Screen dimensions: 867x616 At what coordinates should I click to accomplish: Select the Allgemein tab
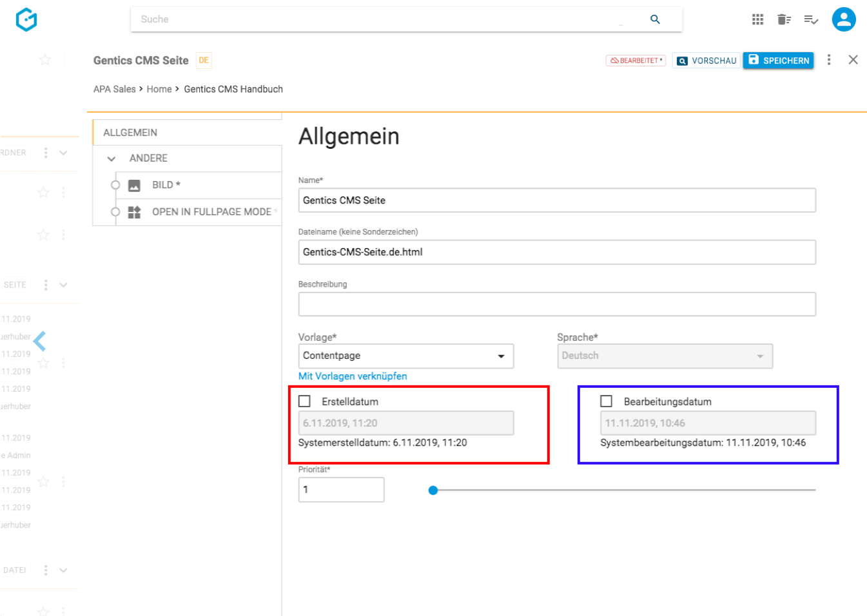(188, 133)
